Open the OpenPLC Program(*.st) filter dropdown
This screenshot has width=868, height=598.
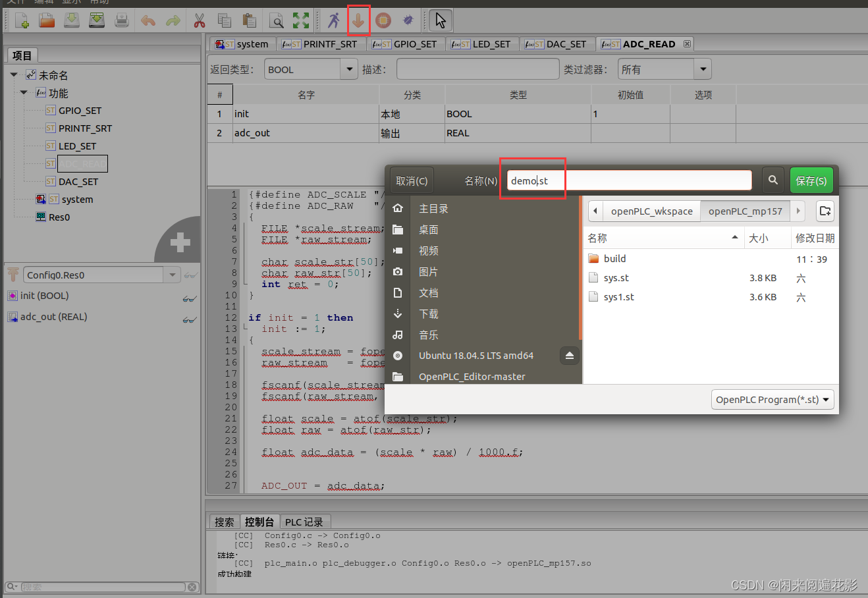(x=772, y=399)
